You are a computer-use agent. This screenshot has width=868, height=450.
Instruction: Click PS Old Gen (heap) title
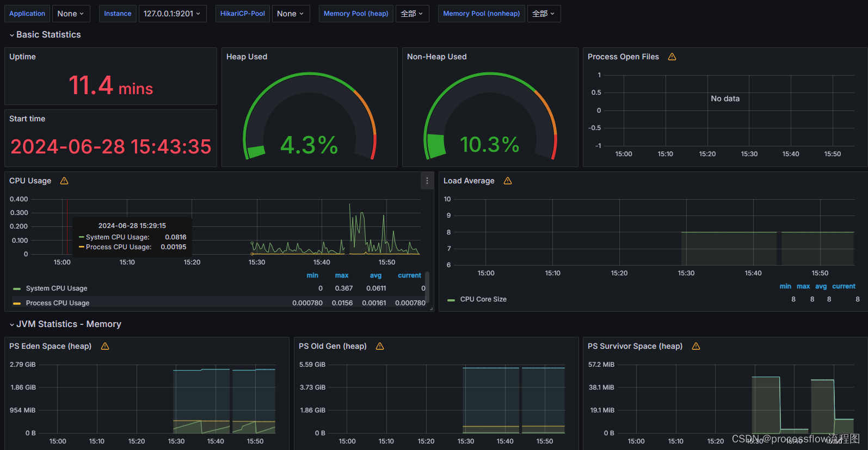coord(333,346)
